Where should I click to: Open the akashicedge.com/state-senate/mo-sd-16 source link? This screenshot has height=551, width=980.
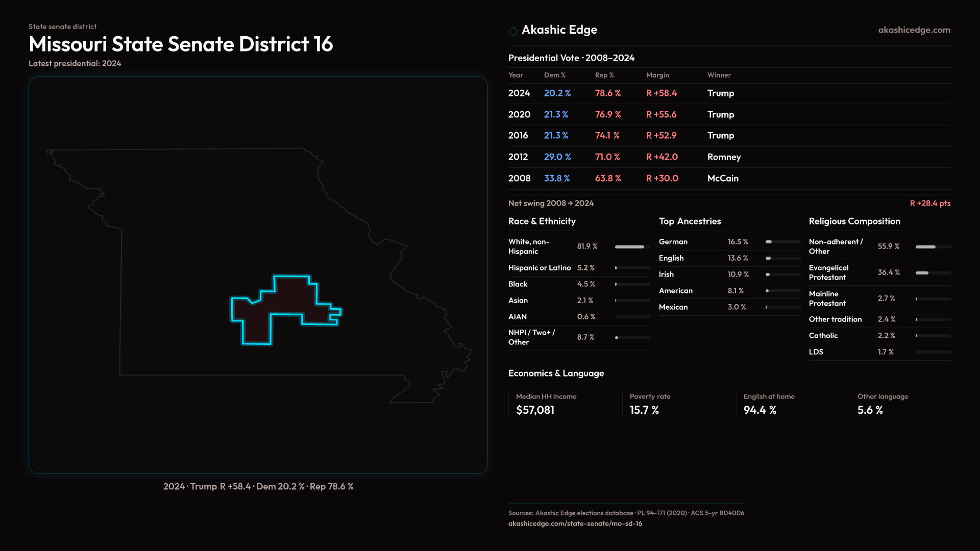tap(575, 523)
